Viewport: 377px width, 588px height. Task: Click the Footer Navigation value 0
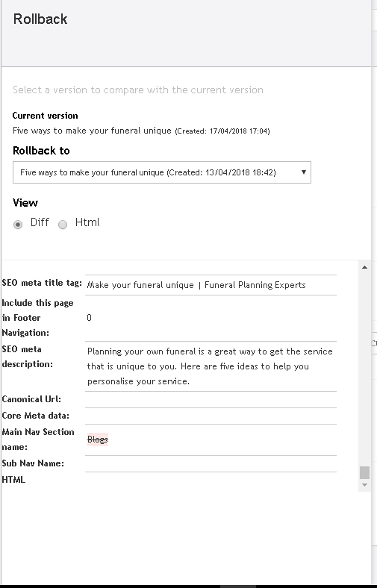(x=89, y=318)
